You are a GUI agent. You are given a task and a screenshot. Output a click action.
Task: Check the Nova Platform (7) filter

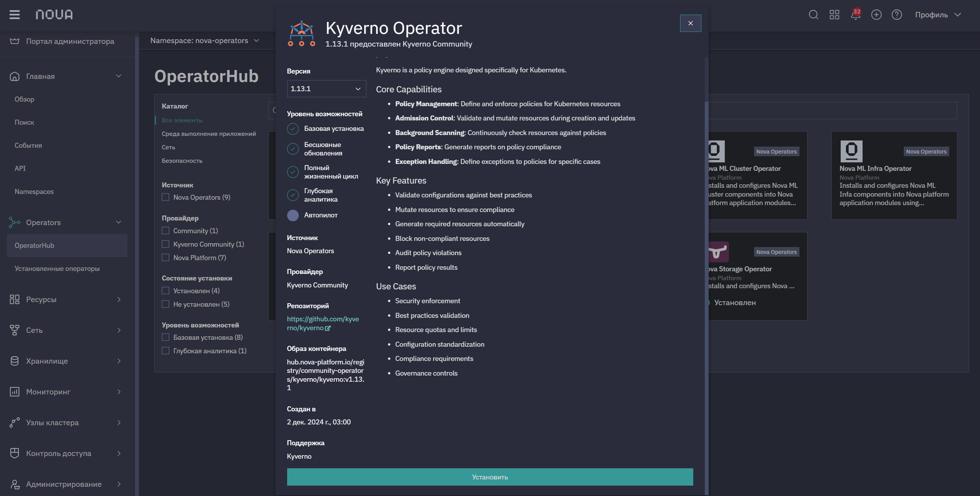click(166, 257)
